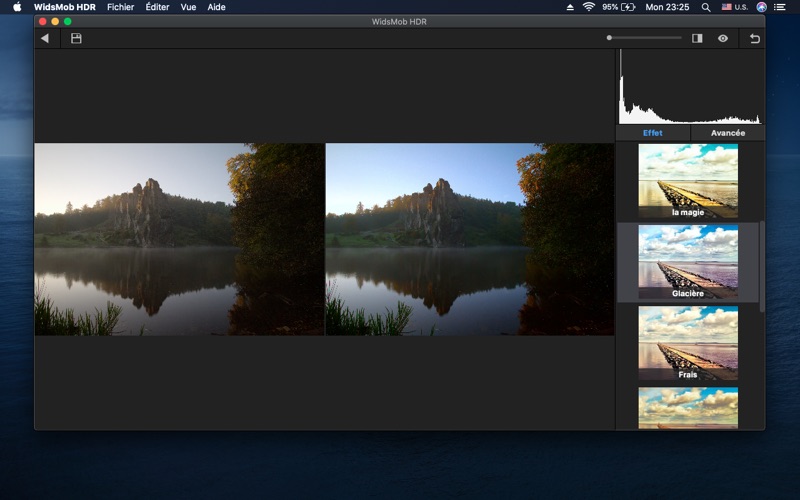The height and width of the screenshot is (500, 800).
Task: Adjust the zoom slider in toolbar
Action: pyautogui.click(x=644, y=38)
